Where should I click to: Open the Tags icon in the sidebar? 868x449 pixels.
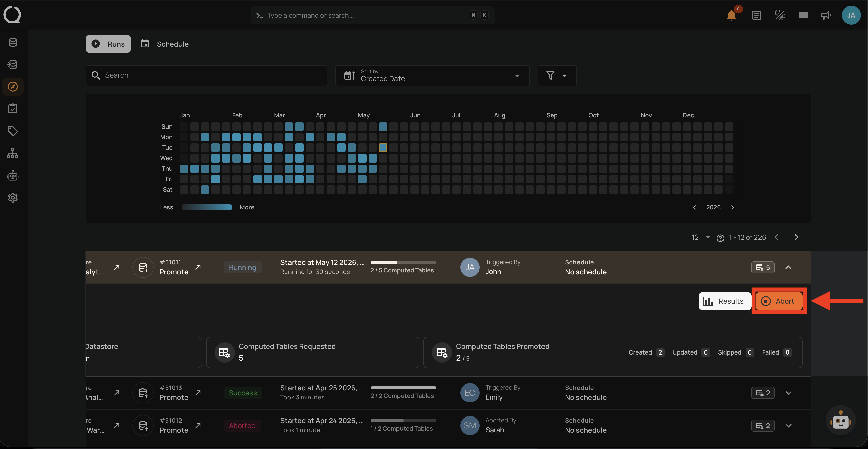tap(13, 131)
